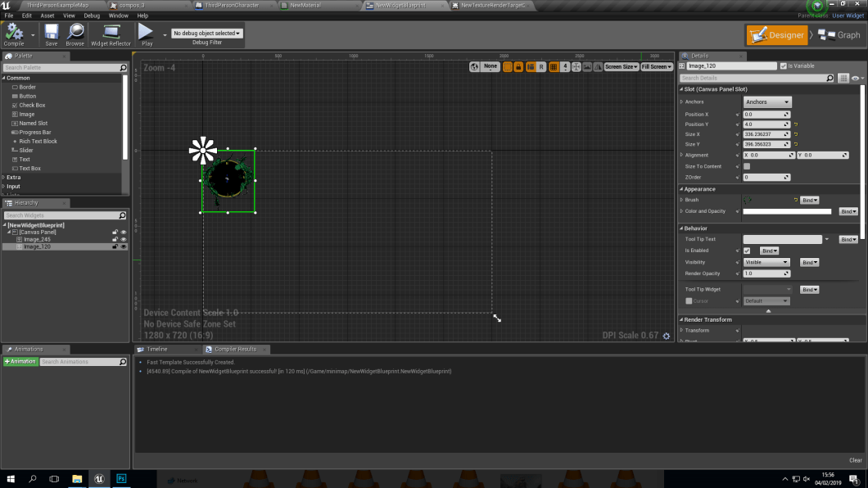Click the mirror flip icon in designer toolbar

[x=598, y=67]
